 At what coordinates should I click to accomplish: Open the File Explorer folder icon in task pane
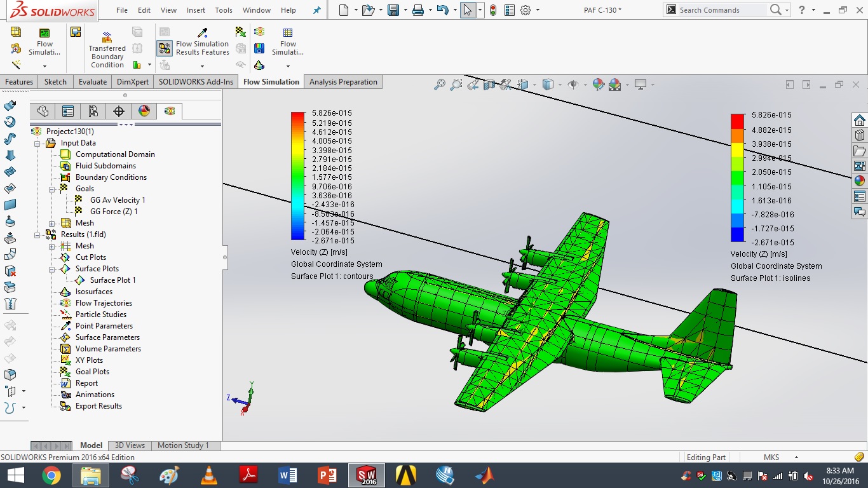point(860,151)
